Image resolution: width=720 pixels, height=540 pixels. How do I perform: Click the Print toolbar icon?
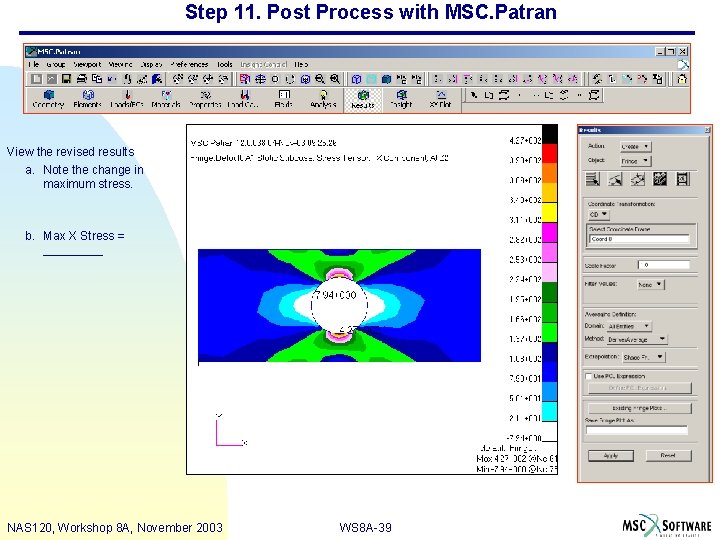tap(82, 79)
